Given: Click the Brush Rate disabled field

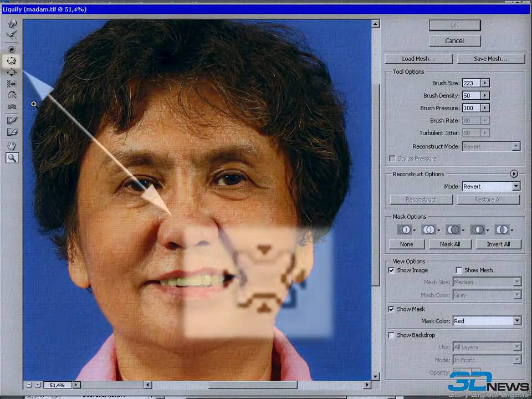Looking at the screenshot, I should 472,120.
